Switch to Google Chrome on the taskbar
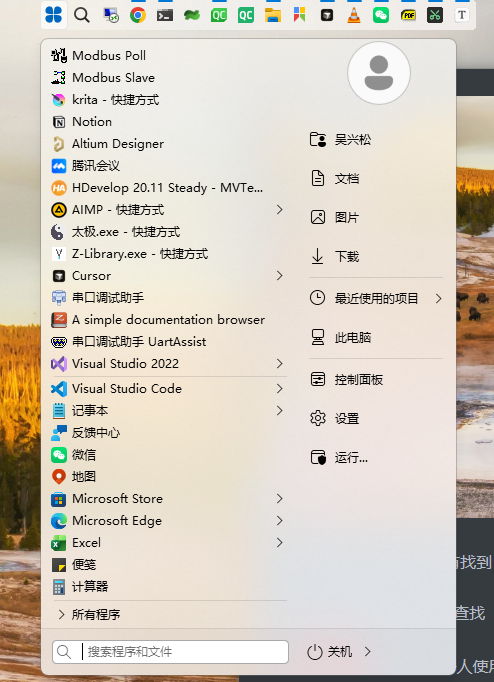 (x=138, y=15)
